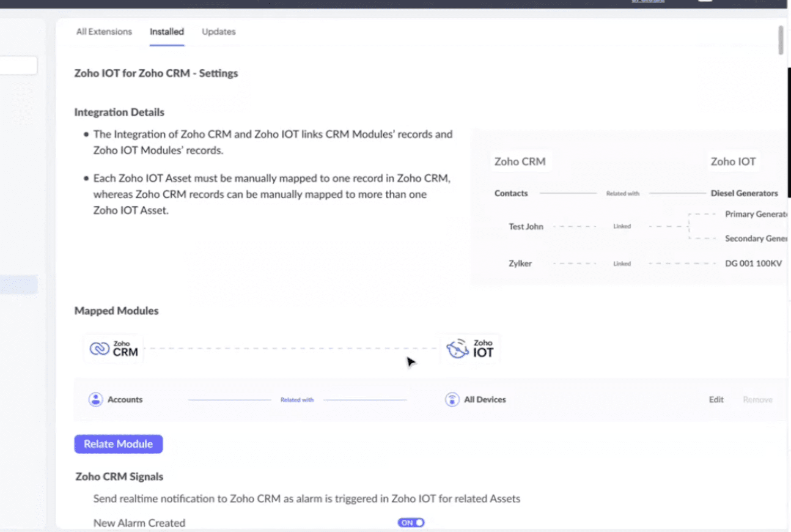Click 'DG 001 100KV' in the diagram
The width and height of the screenshot is (791, 532).
(753, 263)
